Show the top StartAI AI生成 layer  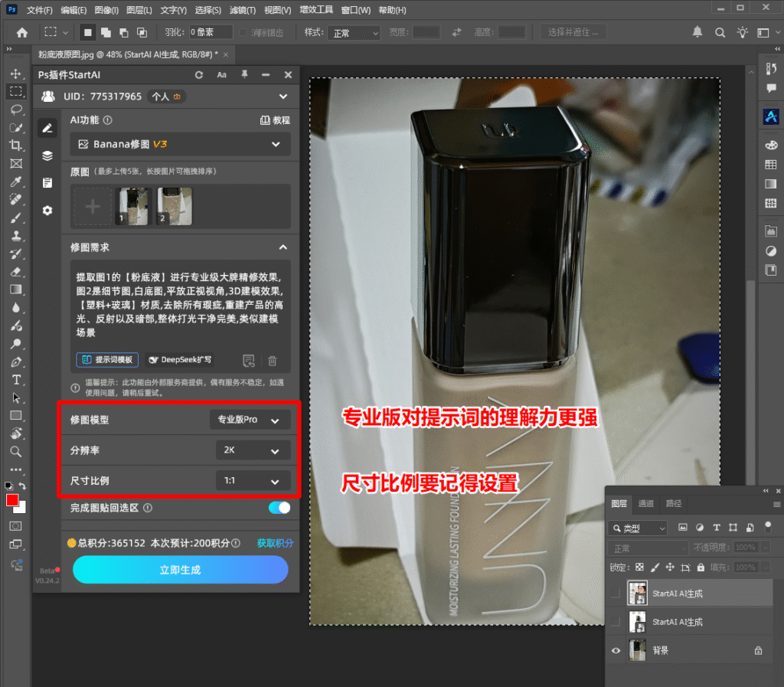click(616, 593)
